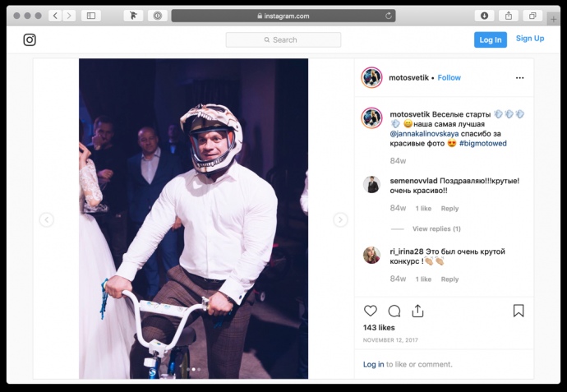Open the three-dots post options menu
The width and height of the screenshot is (567, 392).
(519, 78)
